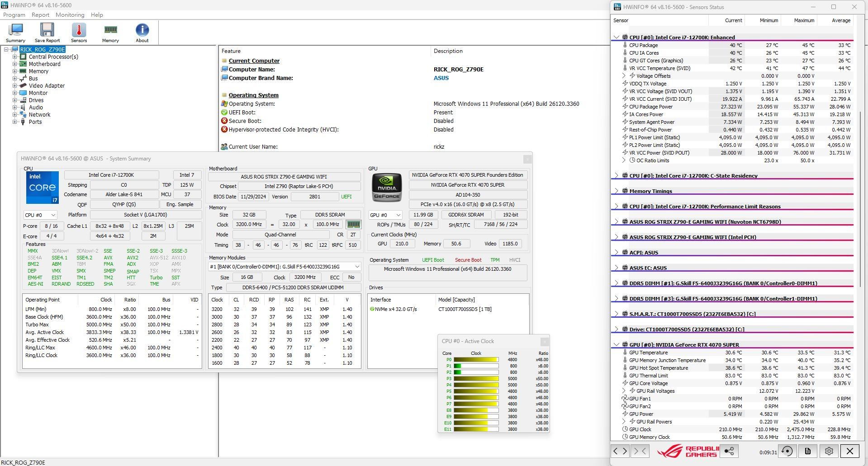
Task: Click the Intel Core i7 logo
Action: (43, 188)
